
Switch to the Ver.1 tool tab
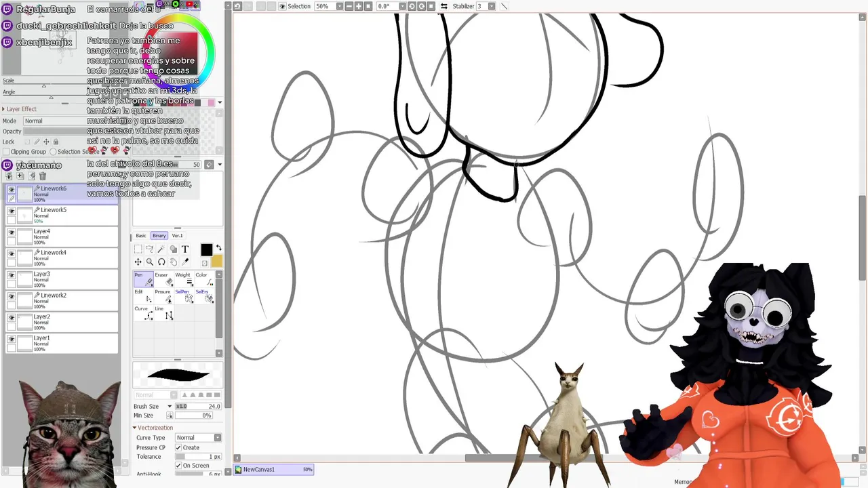(177, 236)
